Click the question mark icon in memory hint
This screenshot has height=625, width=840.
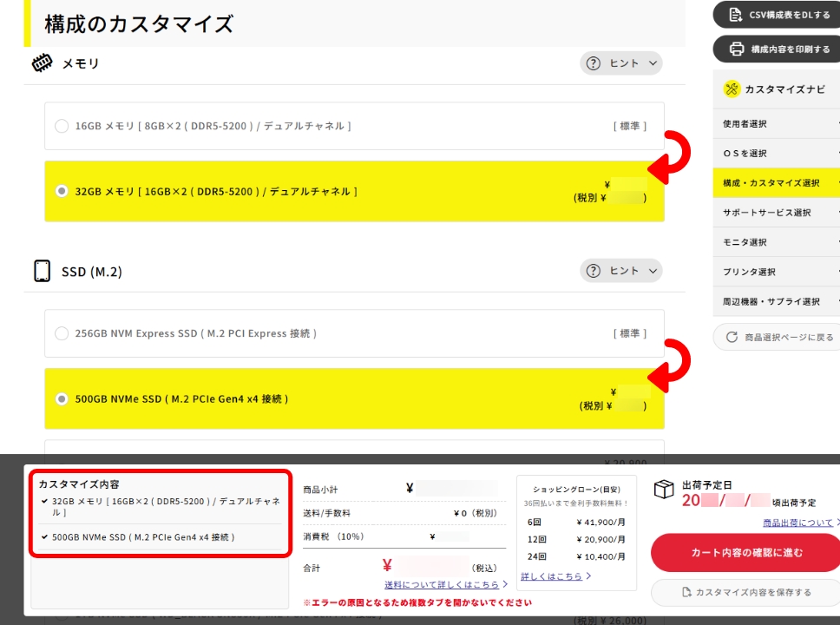[x=594, y=63]
